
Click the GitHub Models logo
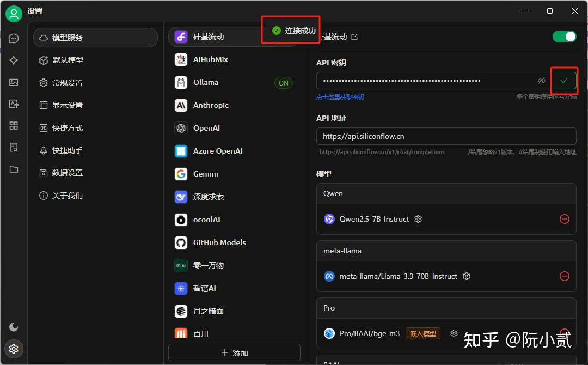click(181, 243)
